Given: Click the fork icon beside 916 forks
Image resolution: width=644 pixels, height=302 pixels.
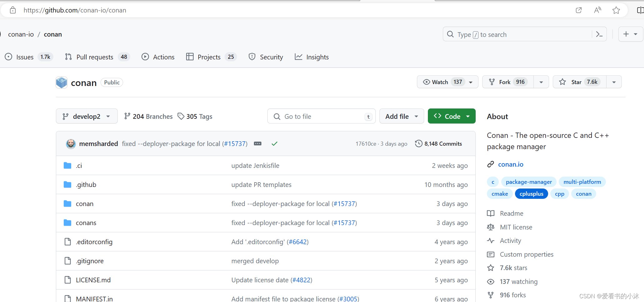Looking at the screenshot, I should [491, 295].
